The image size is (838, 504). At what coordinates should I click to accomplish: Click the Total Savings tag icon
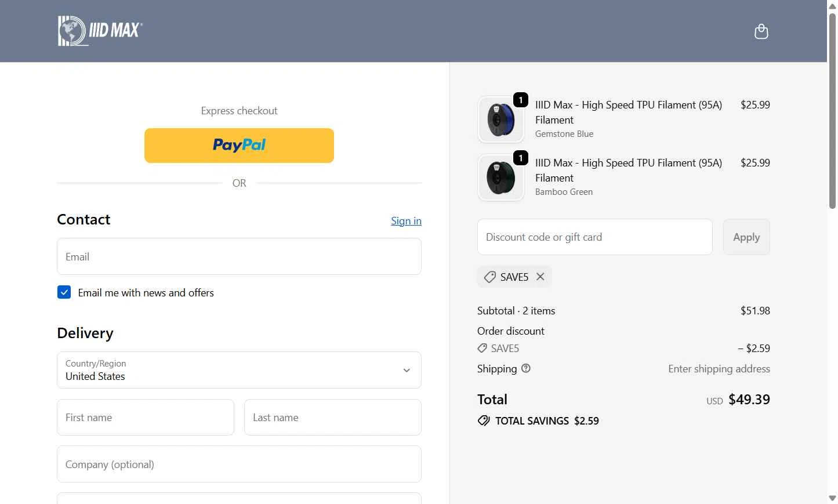484,421
